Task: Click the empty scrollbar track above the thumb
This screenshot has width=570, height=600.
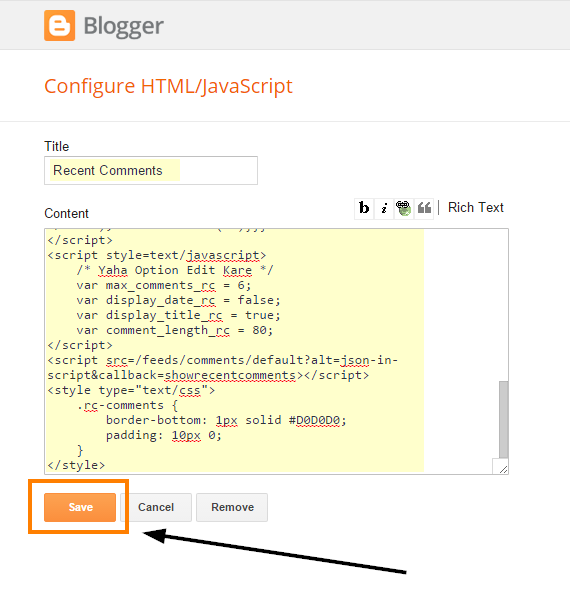Action: (503, 305)
